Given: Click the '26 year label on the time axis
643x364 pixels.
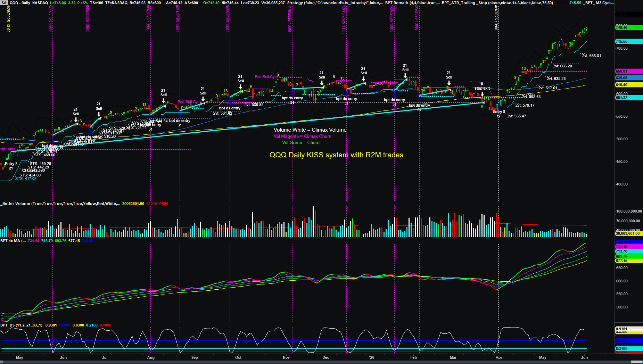Looking at the screenshot, I should (x=372, y=357).
